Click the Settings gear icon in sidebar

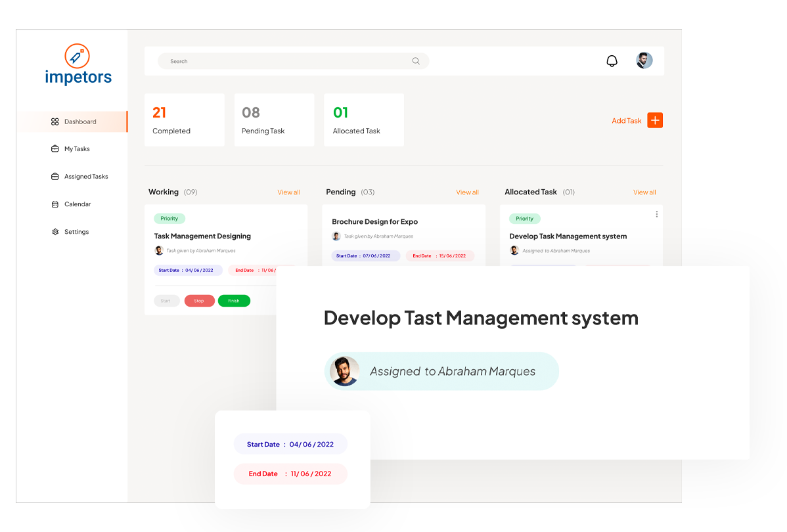pyautogui.click(x=55, y=232)
